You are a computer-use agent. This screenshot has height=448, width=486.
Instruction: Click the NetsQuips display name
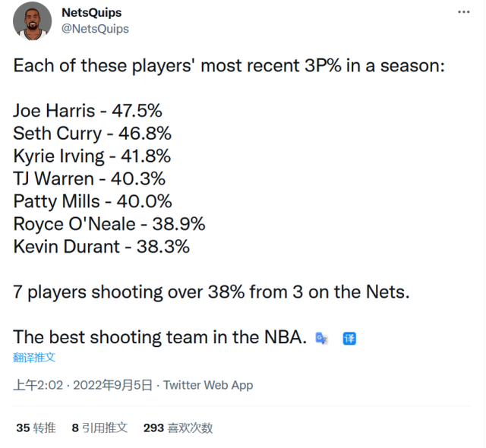pyautogui.click(x=92, y=13)
